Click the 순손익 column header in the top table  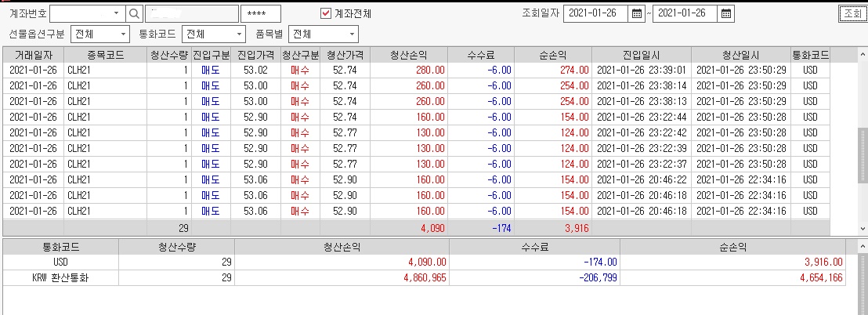pyautogui.click(x=553, y=55)
